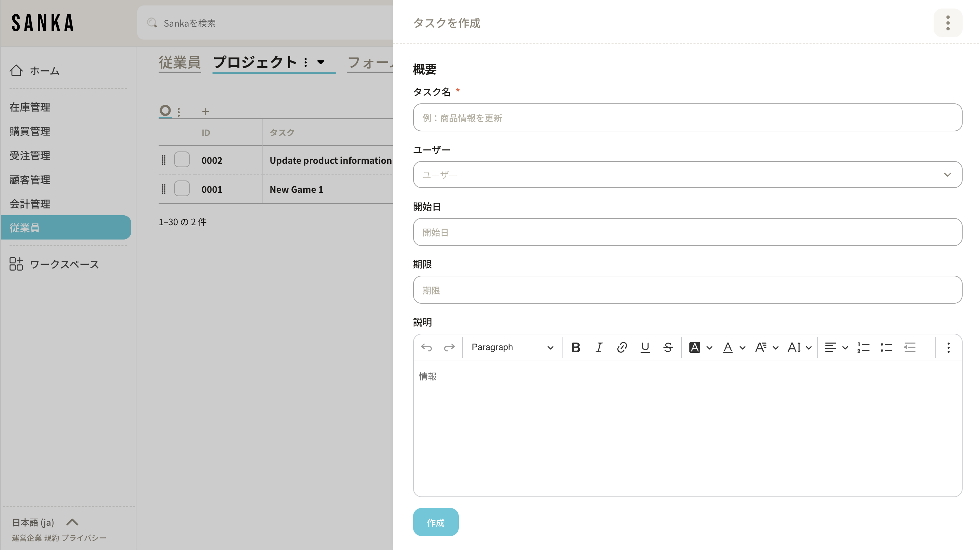Click drag handle for row 0001
Viewport: 980px width, 550px height.
coord(164,189)
